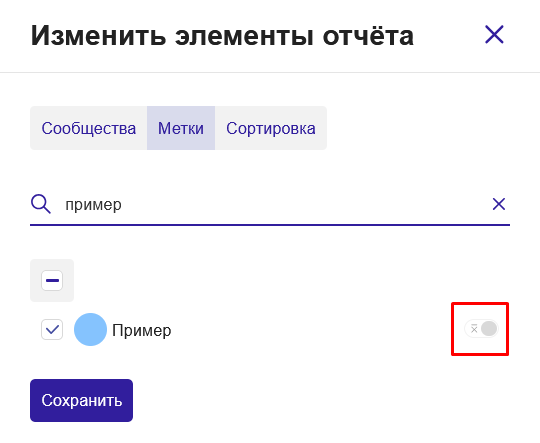Image resolution: width=540 pixels, height=443 pixels.
Task: Click the "Изменить элементы отчёта" dialog title
Action: click(222, 35)
